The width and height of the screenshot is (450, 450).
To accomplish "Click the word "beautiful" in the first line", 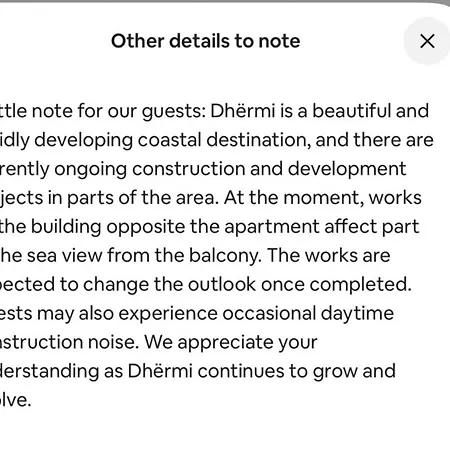I will (x=351, y=111).
